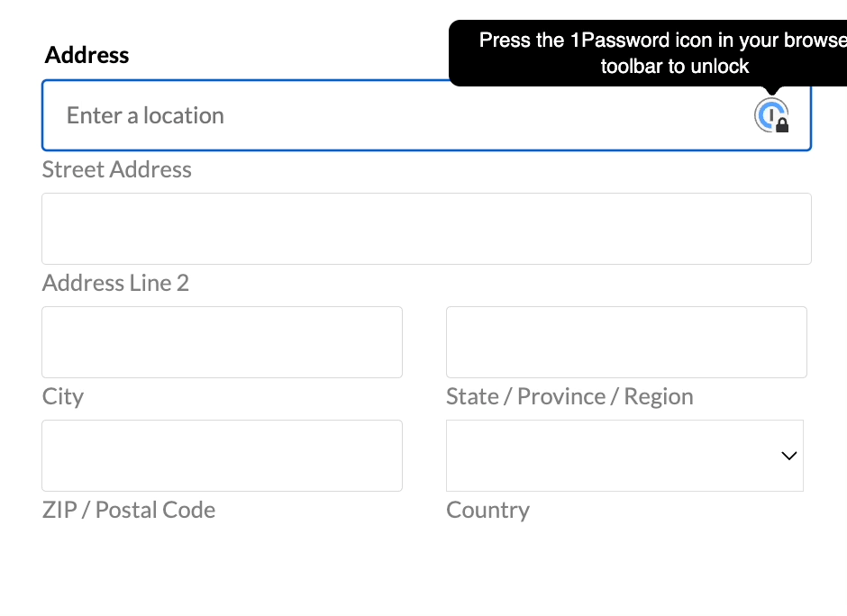This screenshot has width=847, height=616.
Task: Click the small pointer arrow under the tooltip
Action: coord(772,90)
